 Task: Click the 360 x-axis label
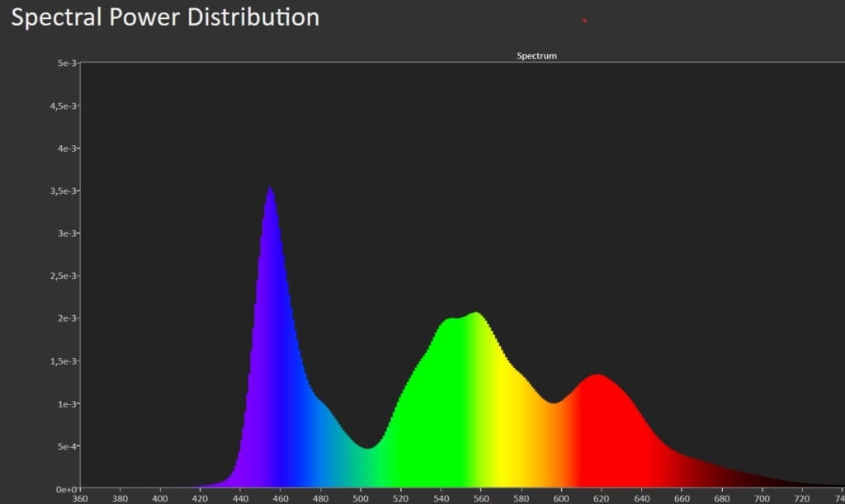(80, 498)
